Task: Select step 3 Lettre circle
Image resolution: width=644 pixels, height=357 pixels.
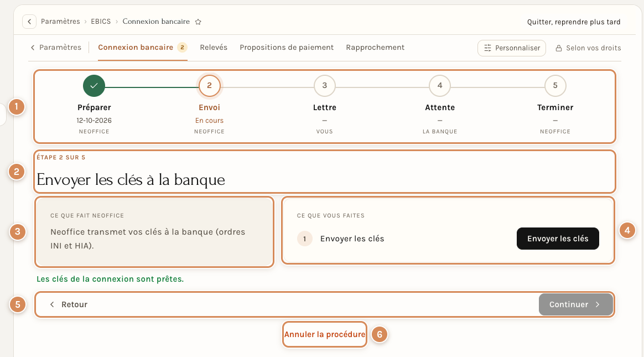Action: pyautogui.click(x=324, y=85)
